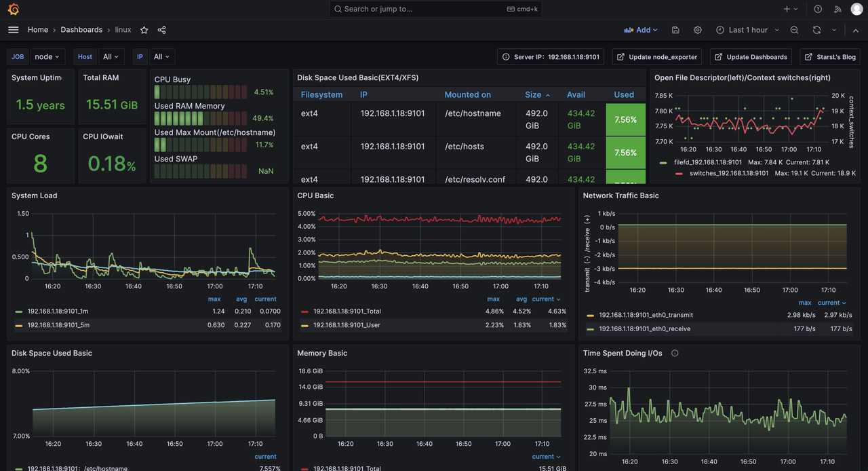Star the linux dashboard as favorite
The width and height of the screenshot is (868, 471).
click(x=144, y=30)
